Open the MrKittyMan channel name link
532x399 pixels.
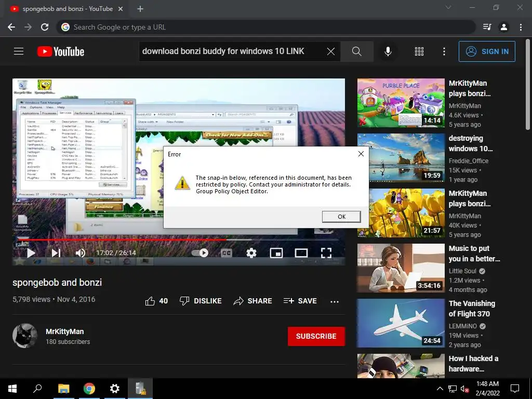pyautogui.click(x=65, y=331)
